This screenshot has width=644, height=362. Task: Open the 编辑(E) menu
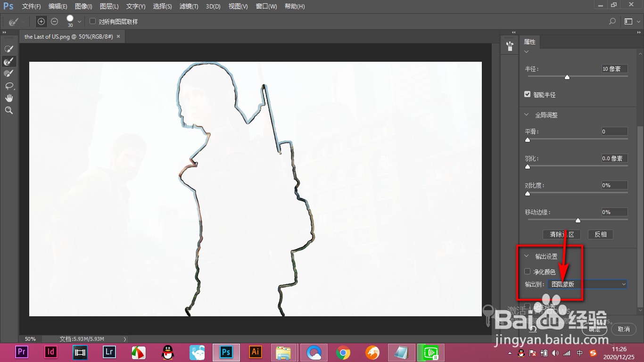58,7
